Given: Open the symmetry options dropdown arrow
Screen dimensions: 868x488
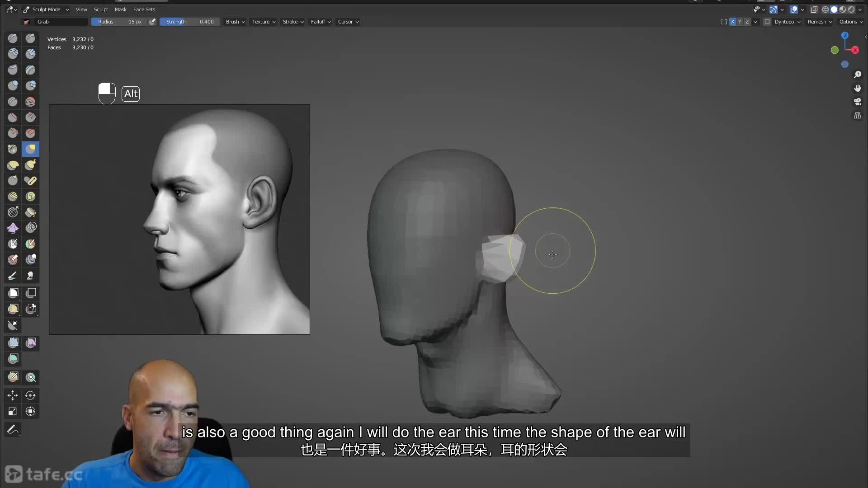Looking at the screenshot, I should (x=755, y=22).
